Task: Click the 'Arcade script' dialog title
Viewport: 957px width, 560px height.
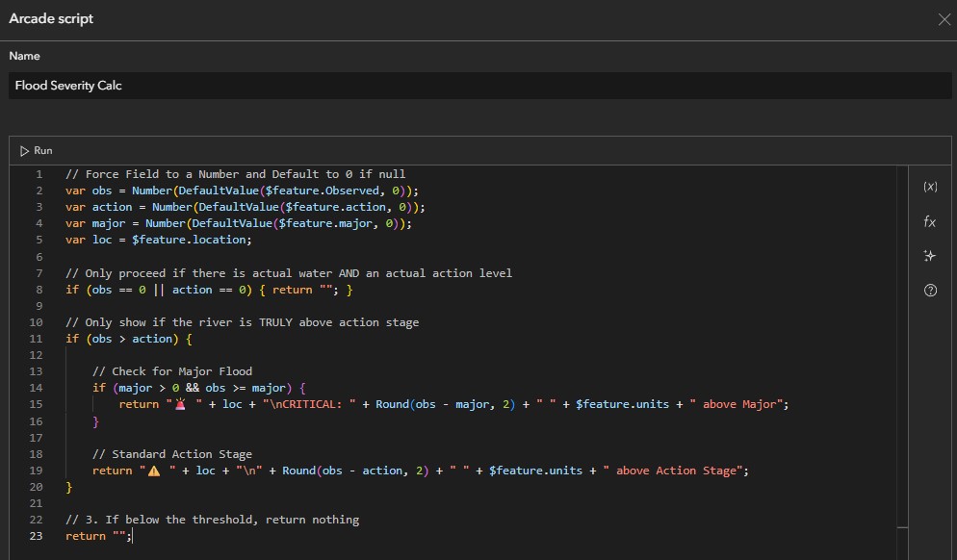Action: [x=51, y=19]
